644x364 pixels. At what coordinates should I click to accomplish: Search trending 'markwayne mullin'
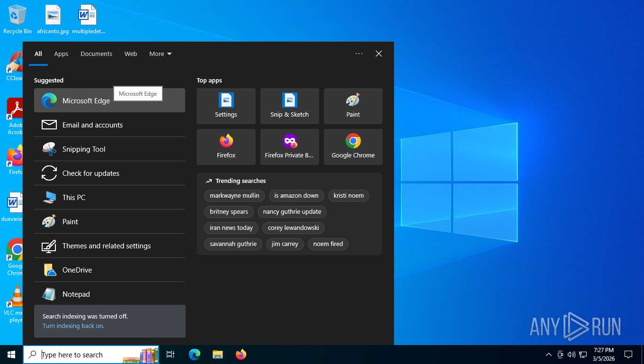click(x=234, y=195)
